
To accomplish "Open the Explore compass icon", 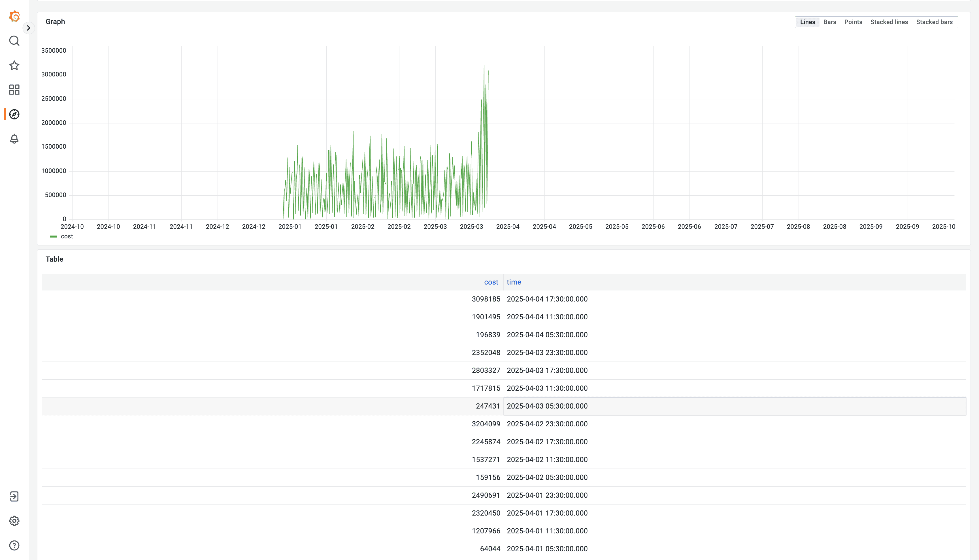I will click(14, 114).
